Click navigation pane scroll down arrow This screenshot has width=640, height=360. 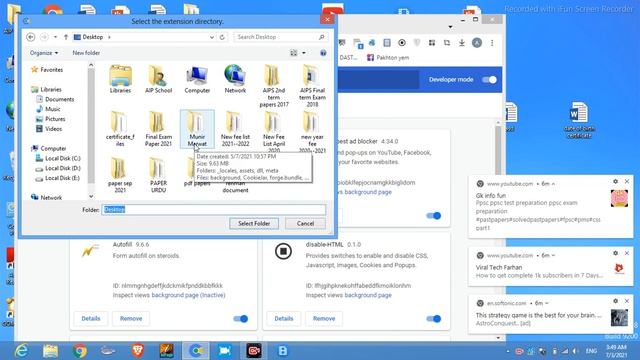pyautogui.click(x=91, y=197)
